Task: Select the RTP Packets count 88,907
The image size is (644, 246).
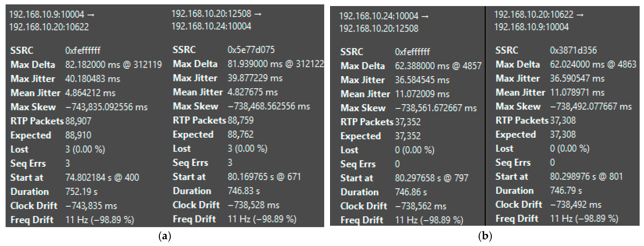Action: 78,121
